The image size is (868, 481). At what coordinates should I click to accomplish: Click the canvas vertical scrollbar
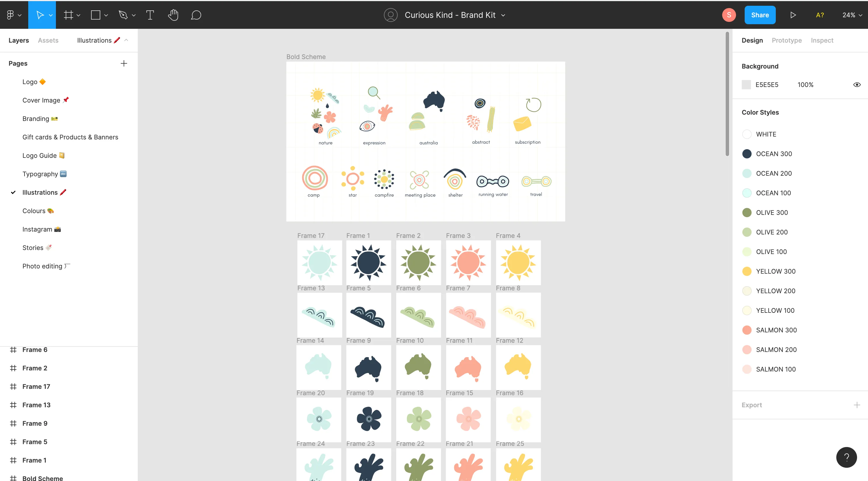click(x=727, y=94)
